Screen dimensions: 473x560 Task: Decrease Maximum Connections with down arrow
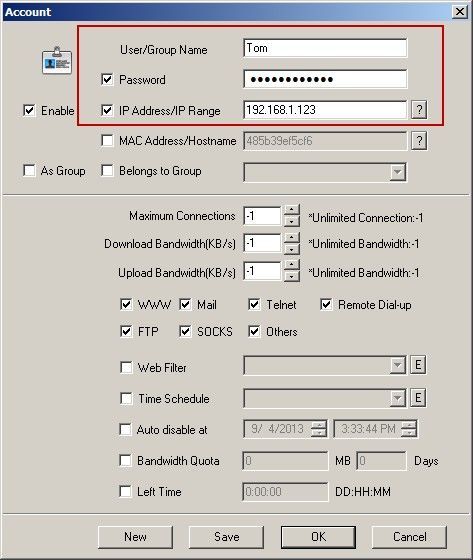(x=292, y=221)
